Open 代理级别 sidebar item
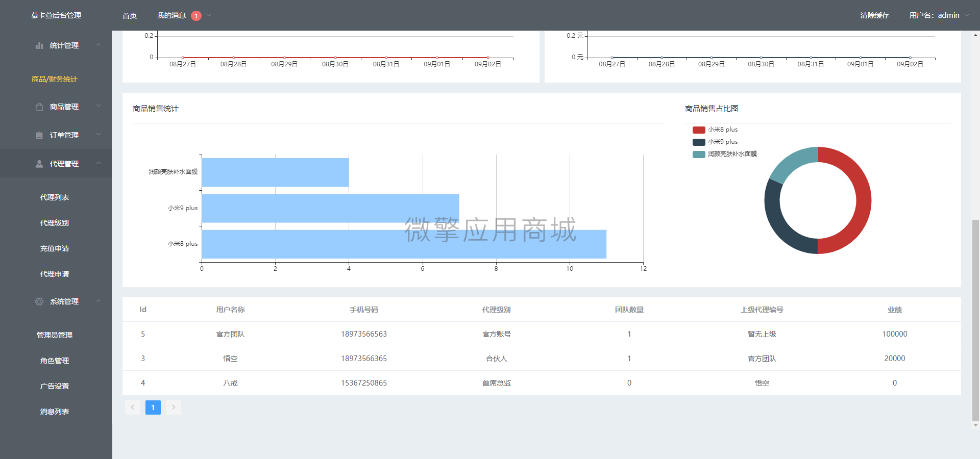This screenshot has width=980, height=459. click(55, 223)
